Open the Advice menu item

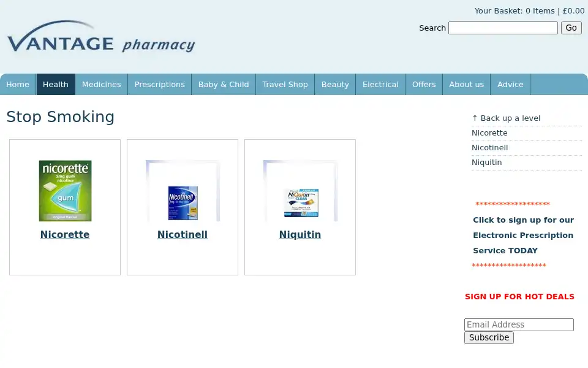(x=510, y=85)
